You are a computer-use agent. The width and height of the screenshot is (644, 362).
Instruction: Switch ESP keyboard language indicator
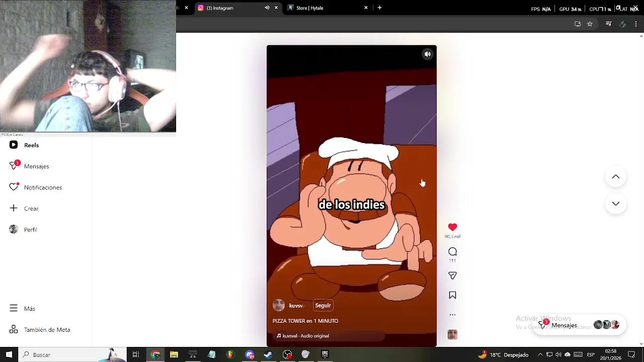[591, 354]
